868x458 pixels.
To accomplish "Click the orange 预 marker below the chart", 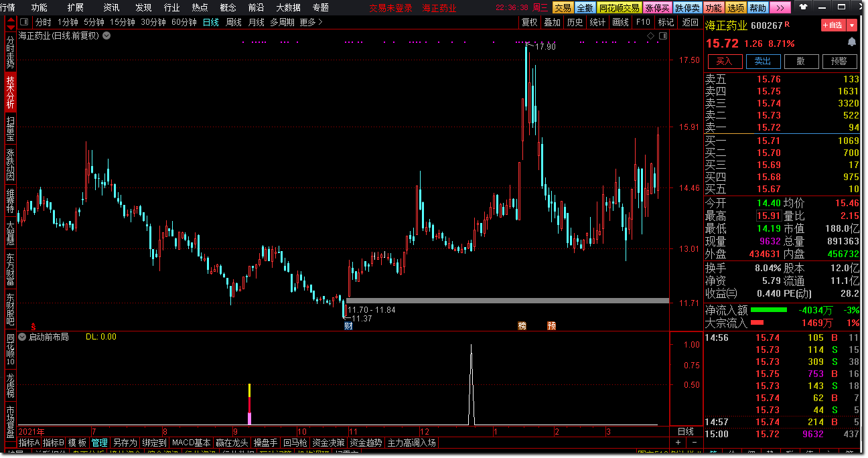I will 551,326.
